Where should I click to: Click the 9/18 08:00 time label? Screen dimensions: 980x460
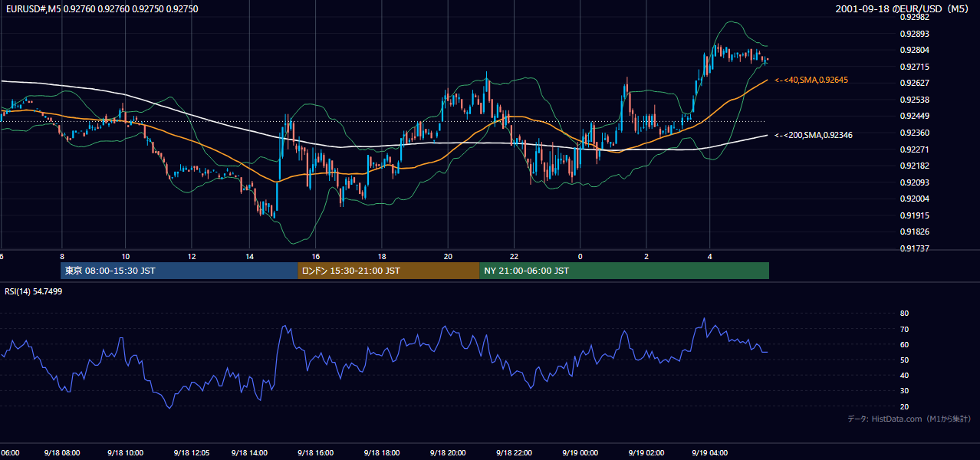[63, 452]
